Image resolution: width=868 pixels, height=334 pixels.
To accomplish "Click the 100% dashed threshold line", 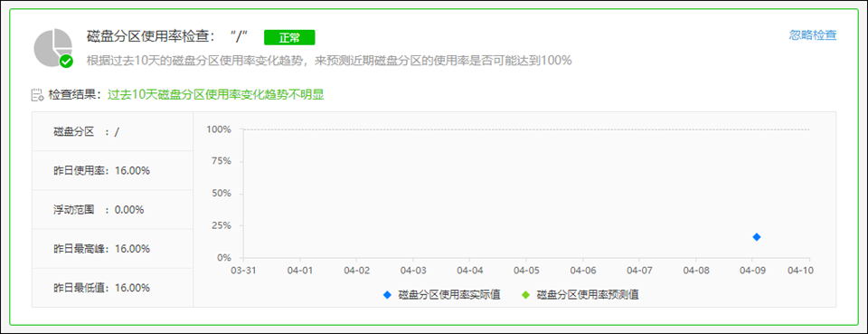I will coord(526,129).
